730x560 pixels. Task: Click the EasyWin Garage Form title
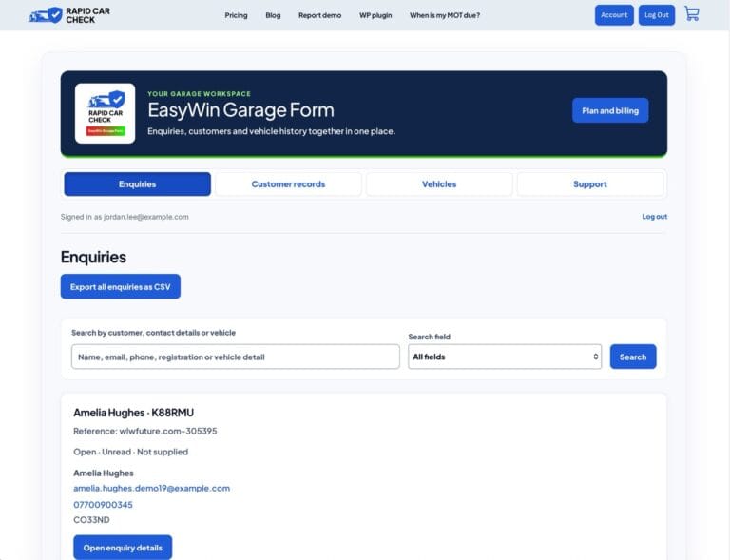pos(240,110)
